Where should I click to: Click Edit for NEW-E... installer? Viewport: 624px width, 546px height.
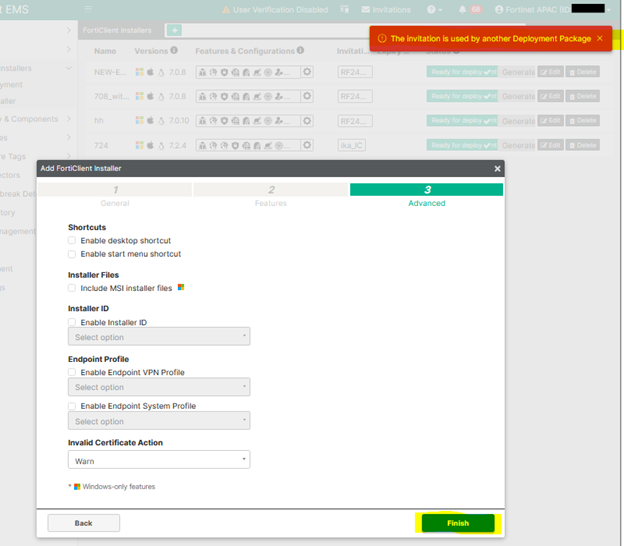550,72
